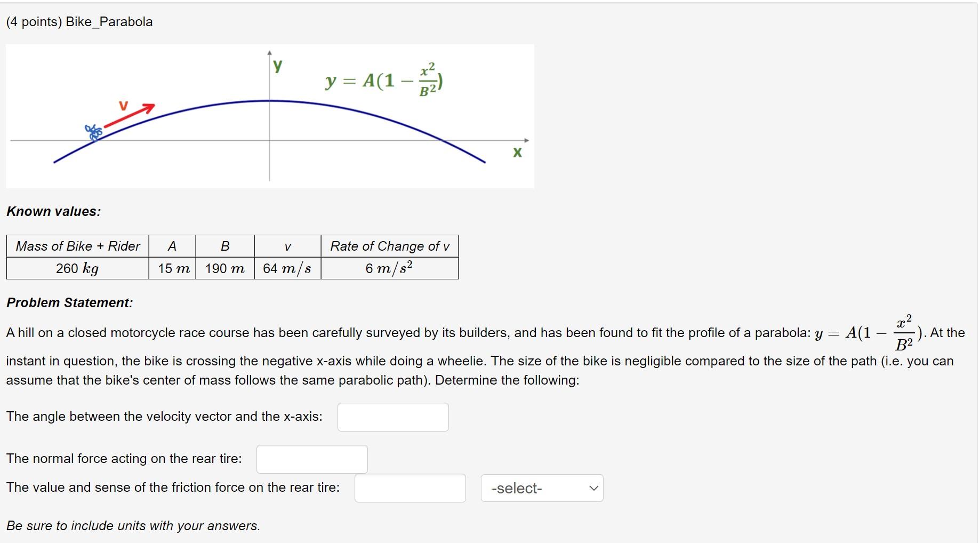Click the x-axis label in the diagram
980x543 pixels.
pos(517,152)
